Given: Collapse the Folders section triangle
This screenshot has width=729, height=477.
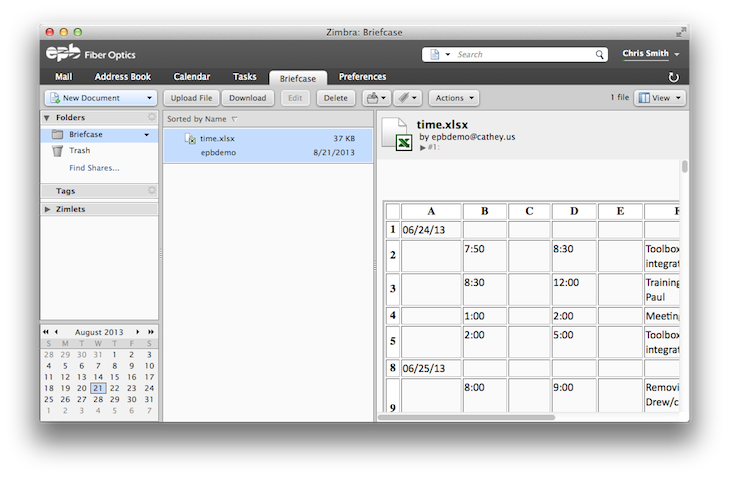Looking at the screenshot, I should click(x=46, y=118).
